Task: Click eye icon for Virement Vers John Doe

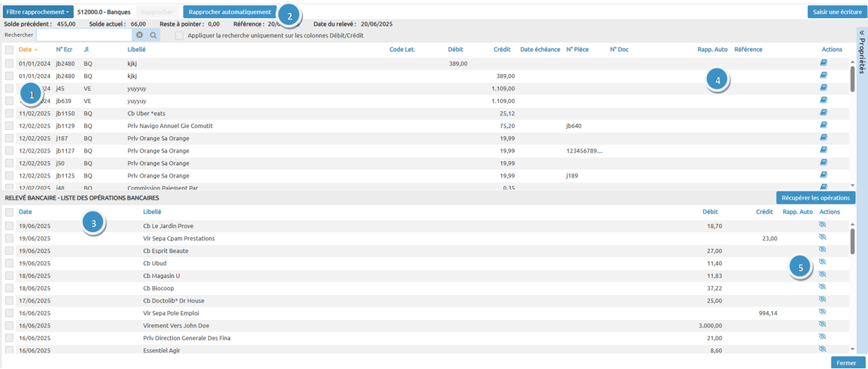Action: coord(822,325)
